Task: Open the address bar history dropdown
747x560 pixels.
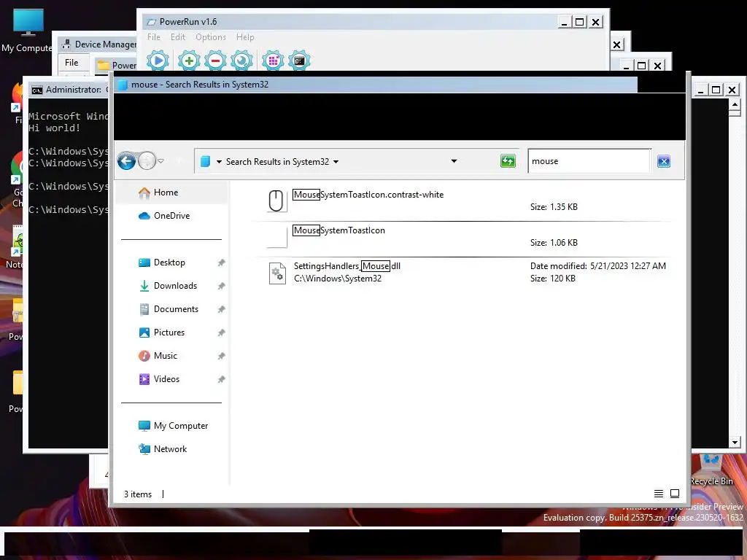Action: point(454,161)
